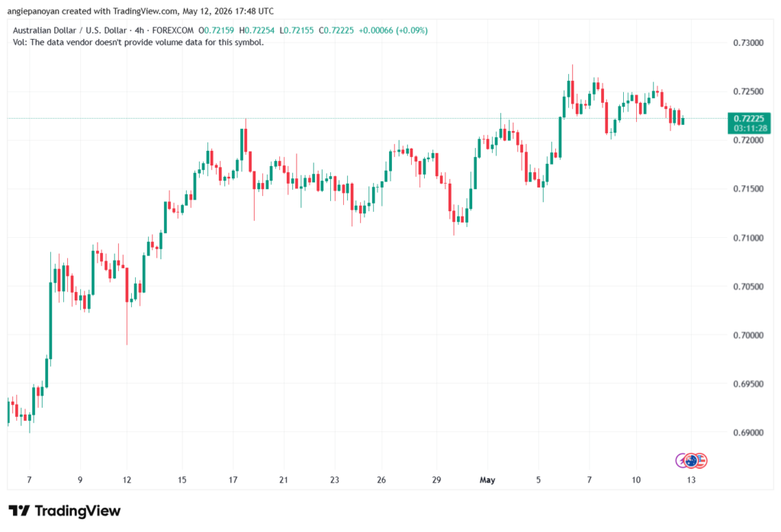Click the 29 date label on time axis
Viewport: 781px width, 532px height.
coord(436,480)
